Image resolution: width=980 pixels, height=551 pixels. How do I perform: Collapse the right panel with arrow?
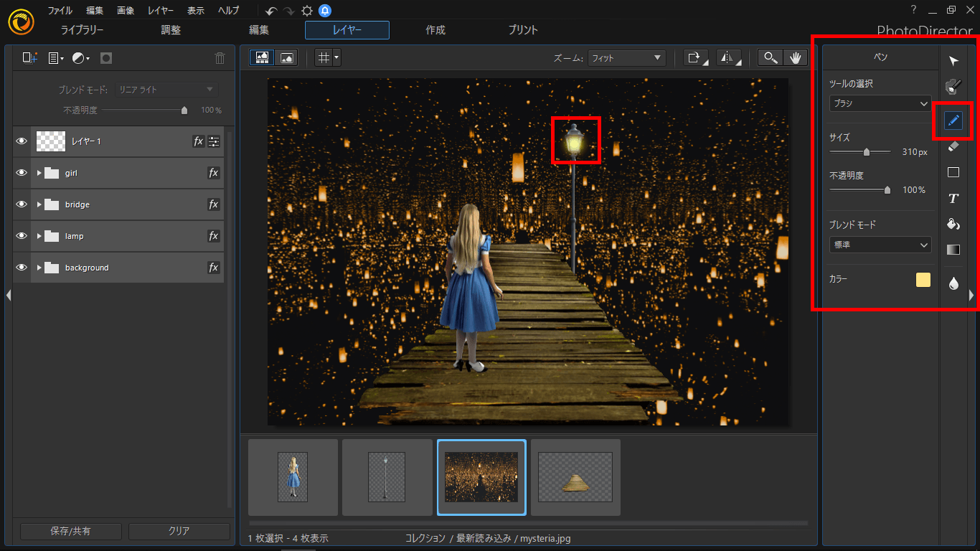971,295
